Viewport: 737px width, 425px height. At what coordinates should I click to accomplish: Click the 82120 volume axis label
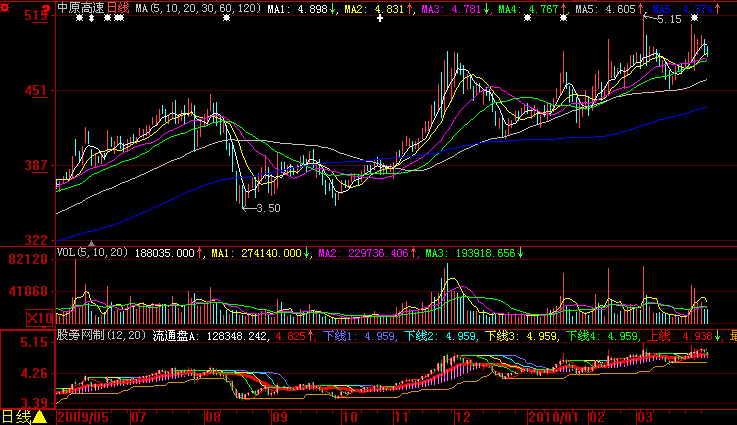click(x=28, y=260)
